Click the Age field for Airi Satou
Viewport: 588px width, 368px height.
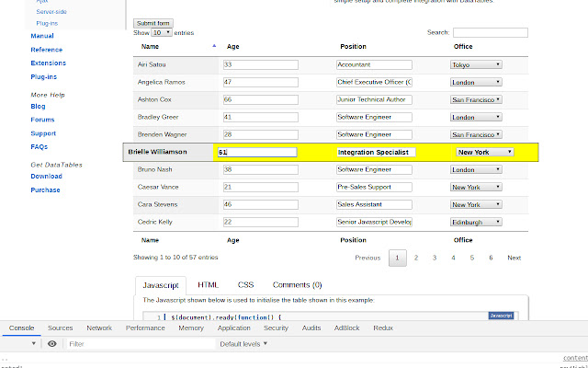(261, 64)
